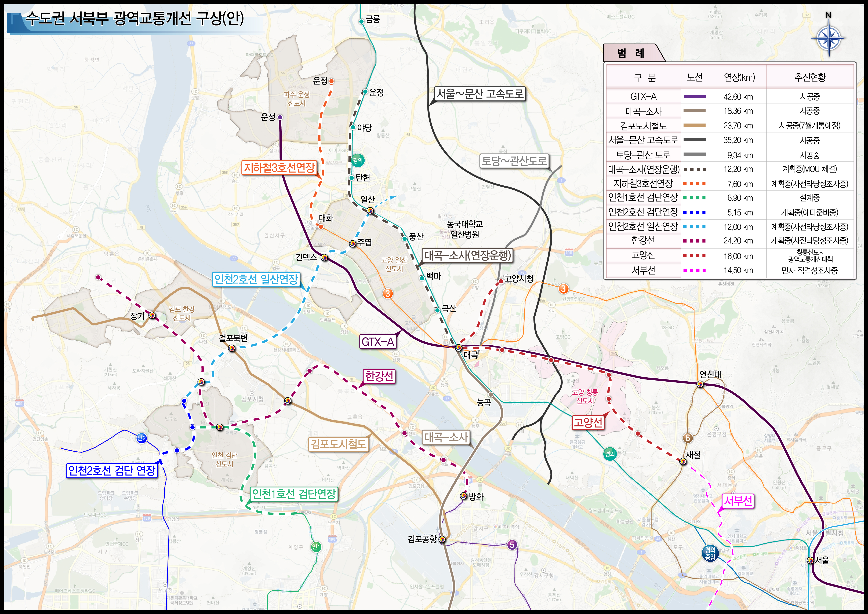Click the 대곡 transfer station marker
868x614 pixels.
pos(458,348)
